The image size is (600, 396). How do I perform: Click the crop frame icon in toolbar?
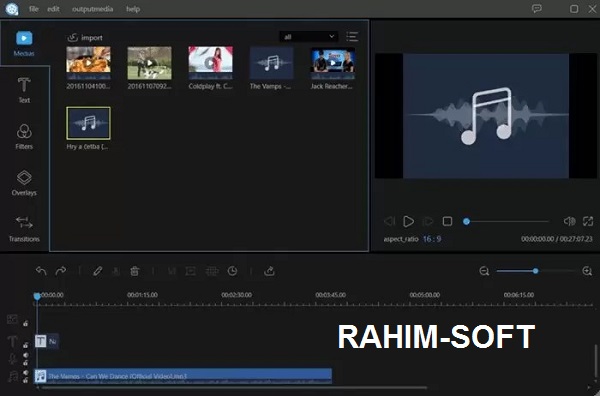click(x=191, y=271)
